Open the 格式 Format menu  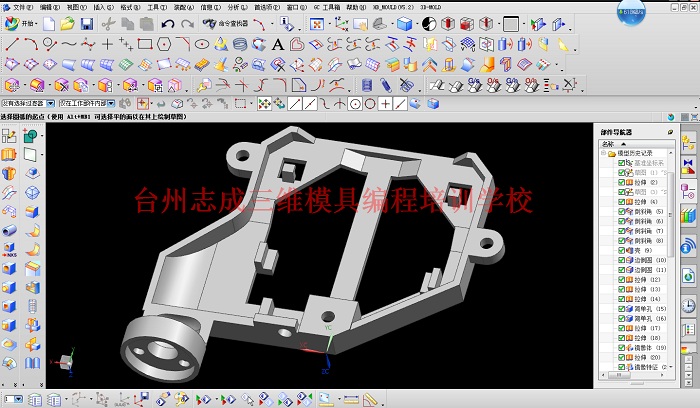pos(130,8)
